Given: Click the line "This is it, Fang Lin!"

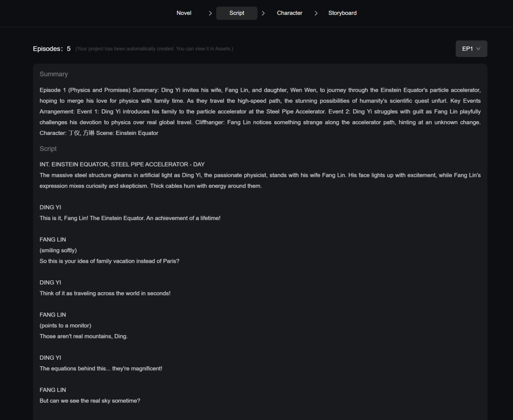Looking at the screenshot, I should (x=130, y=218).
